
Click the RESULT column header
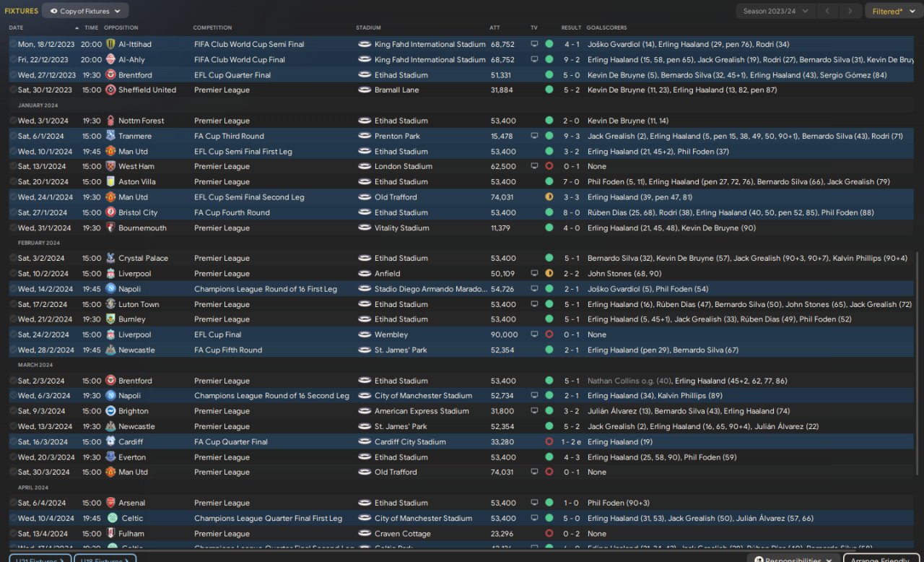(571, 27)
